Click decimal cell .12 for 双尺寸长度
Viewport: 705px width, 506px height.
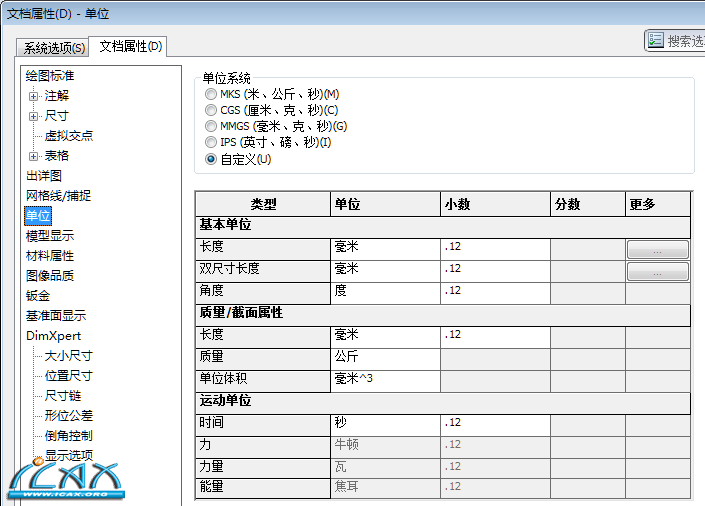(x=495, y=271)
